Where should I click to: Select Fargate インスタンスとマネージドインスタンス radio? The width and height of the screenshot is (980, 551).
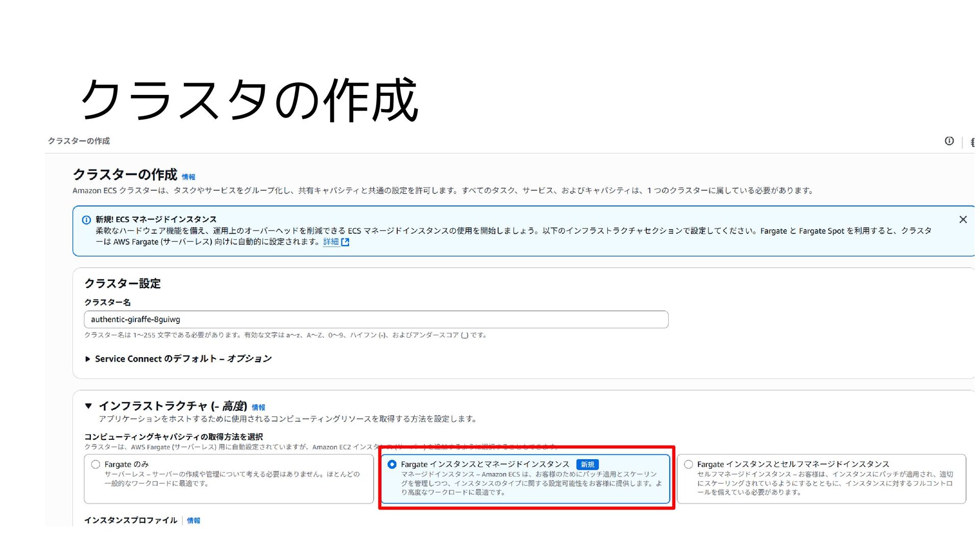pos(392,464)
